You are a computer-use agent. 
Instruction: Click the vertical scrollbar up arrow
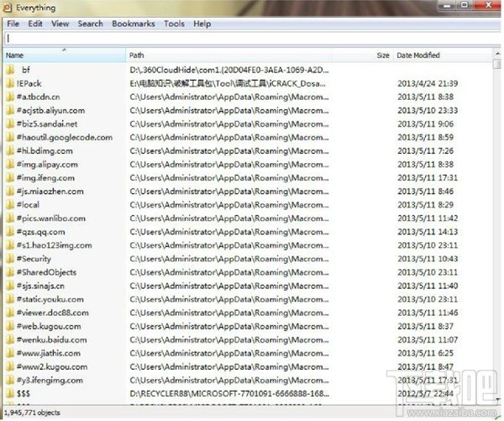coord(497,53)
